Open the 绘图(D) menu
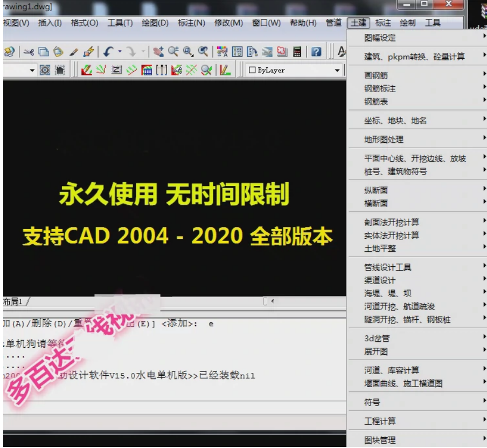Screen dimensions: 487x448 155,23
